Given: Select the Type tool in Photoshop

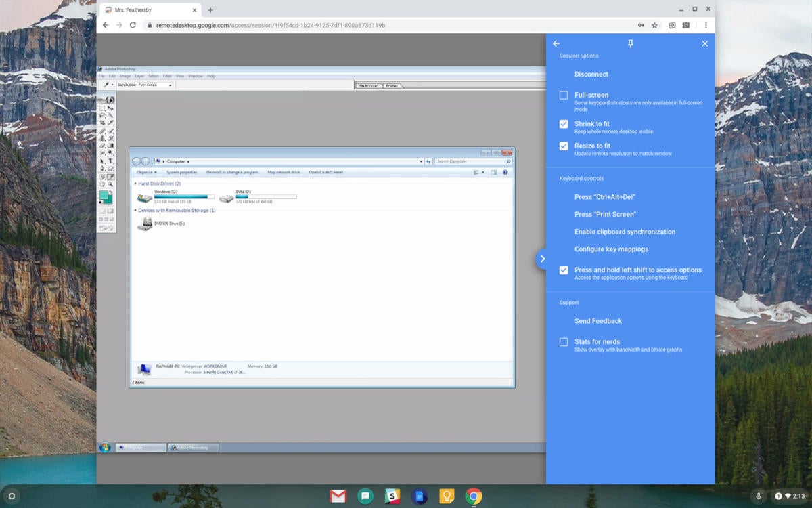Looking at the screenshot, I should click(110, 161).
